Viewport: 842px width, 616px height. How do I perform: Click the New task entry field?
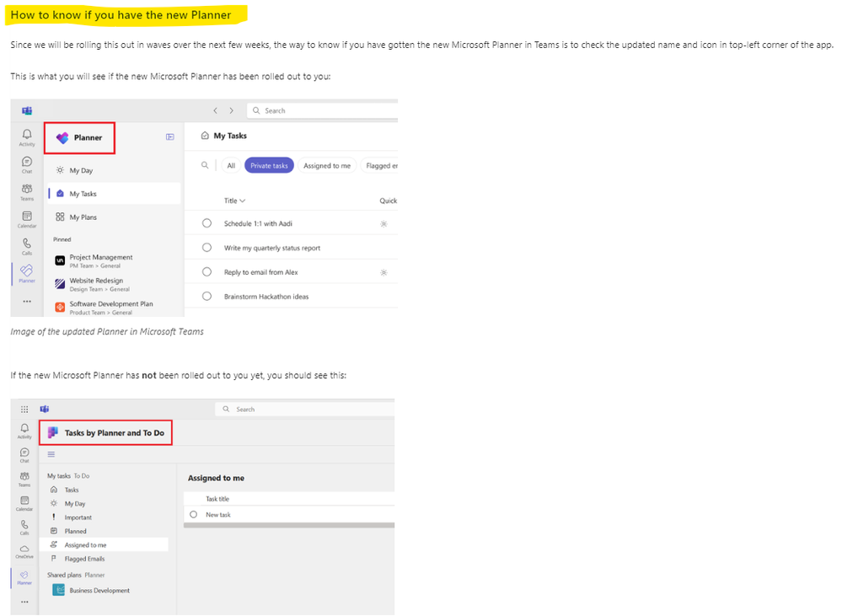[x=289, y=515]
